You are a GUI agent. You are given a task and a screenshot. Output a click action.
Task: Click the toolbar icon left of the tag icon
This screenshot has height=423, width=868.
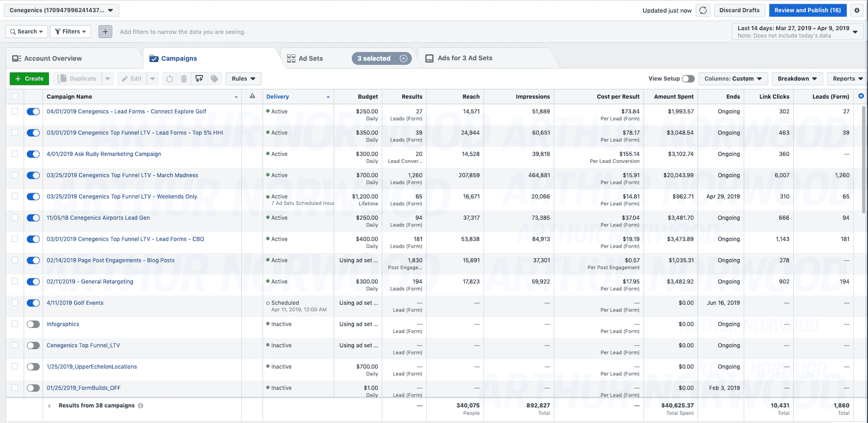tap(199, 79)
